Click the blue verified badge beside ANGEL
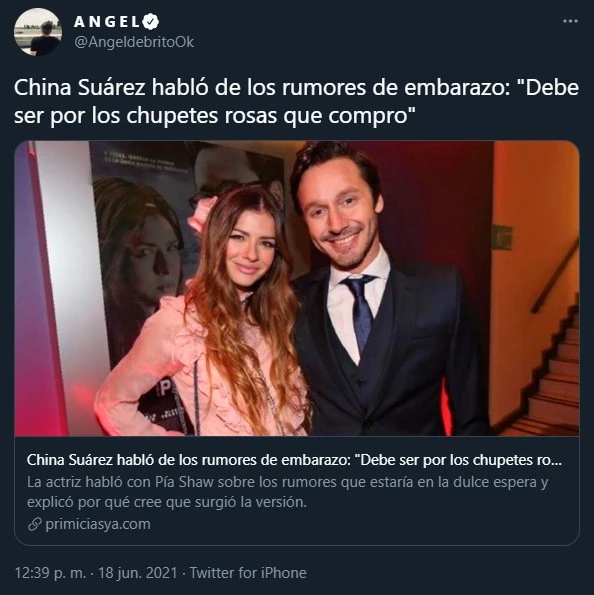The image size is (594, 595). tap(151, 21)
